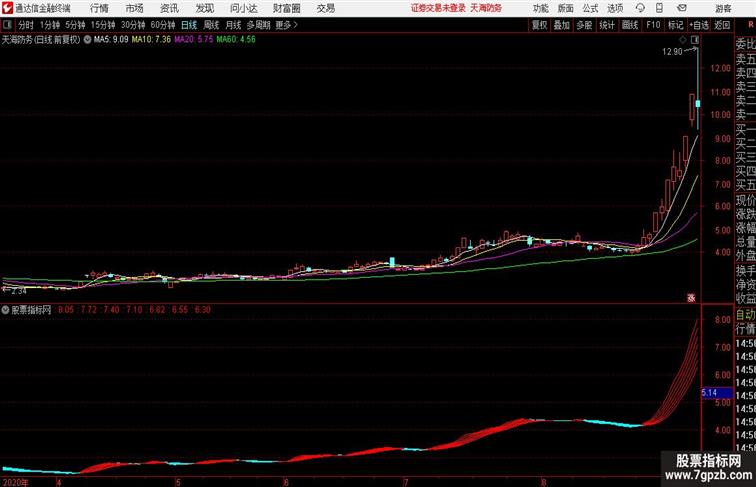Click MA20: 5.75 indicator value

[x=193, y=40]
